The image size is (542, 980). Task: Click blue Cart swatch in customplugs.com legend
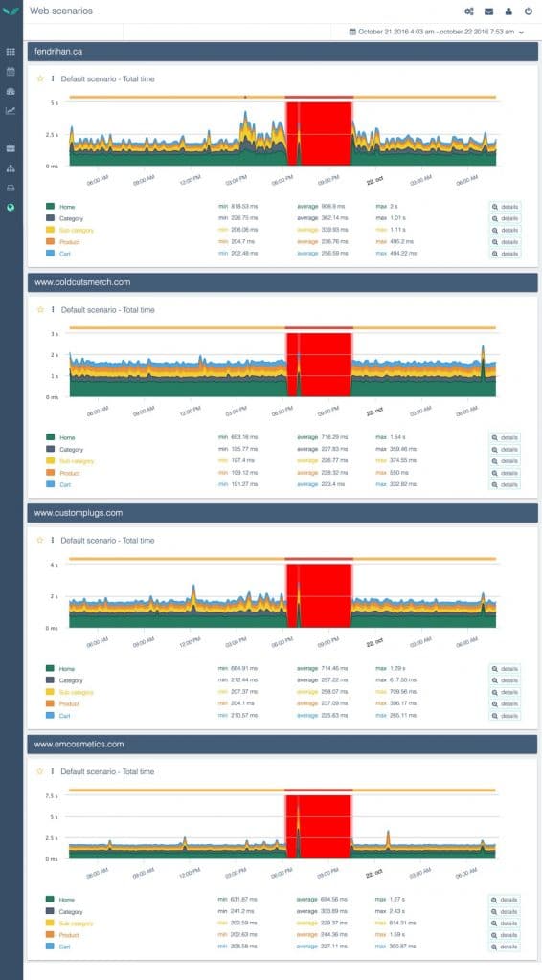[x=50, y=716]
